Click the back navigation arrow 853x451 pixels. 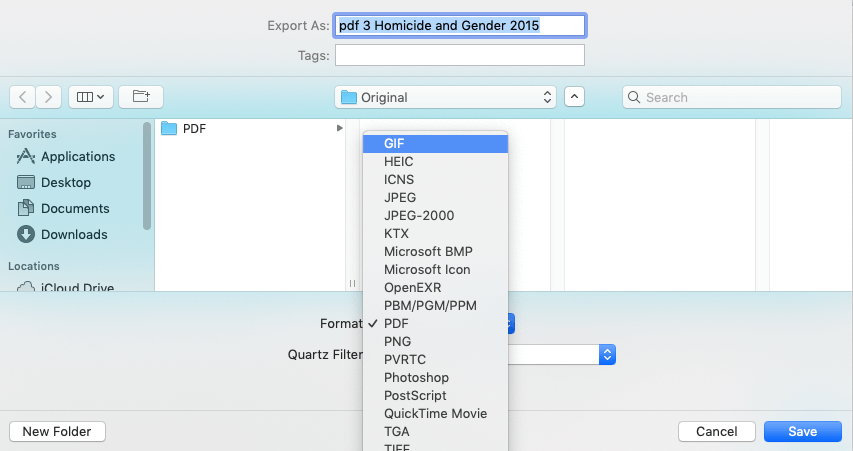(x=23, y=97)
